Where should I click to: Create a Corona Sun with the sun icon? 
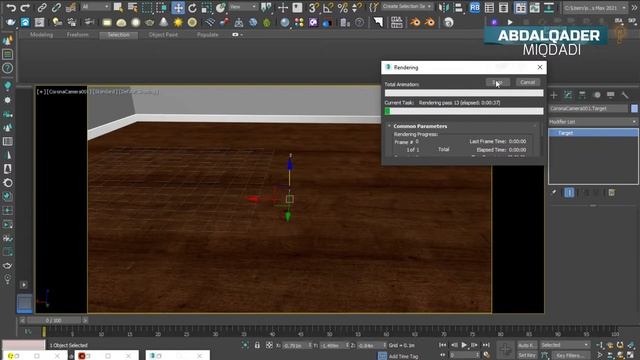tap(178, 22)
